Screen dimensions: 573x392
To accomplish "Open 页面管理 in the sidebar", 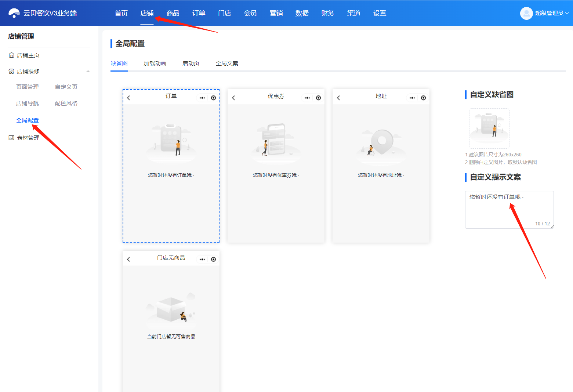I will pyautogui.click(x=28, y=87).
